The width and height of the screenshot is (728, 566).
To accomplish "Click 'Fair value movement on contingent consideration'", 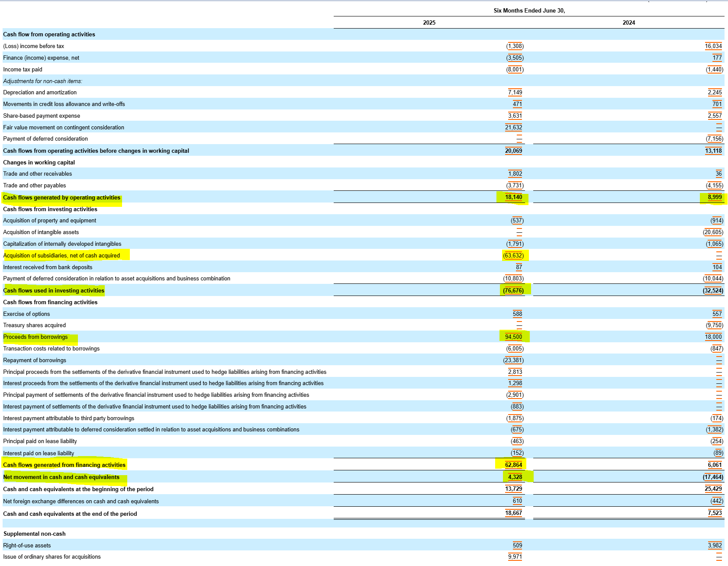I will [x=64, y=128].
